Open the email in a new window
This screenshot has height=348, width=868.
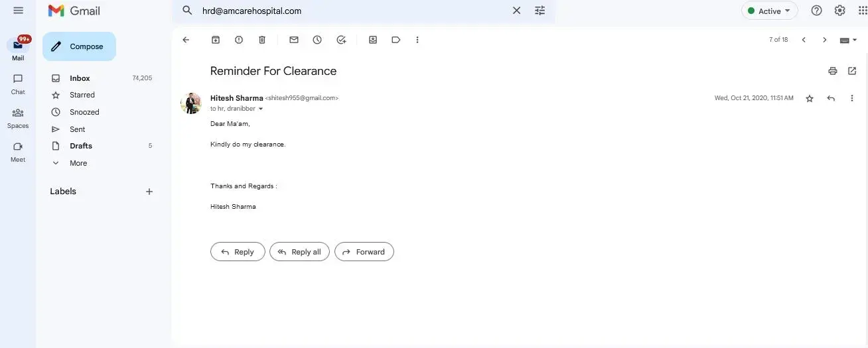click(x=852, y=71)
